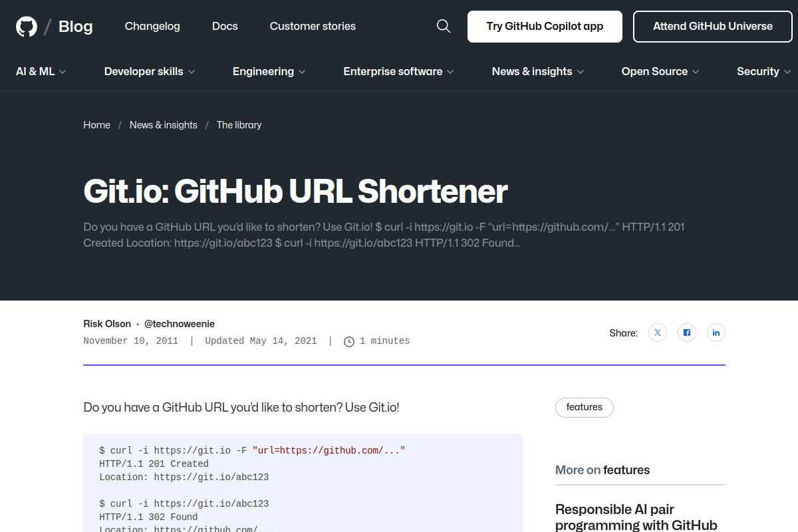Viewport: 798px width, 532px height.
Task: Click the GitHub Octocat logo
Action: 27,27
